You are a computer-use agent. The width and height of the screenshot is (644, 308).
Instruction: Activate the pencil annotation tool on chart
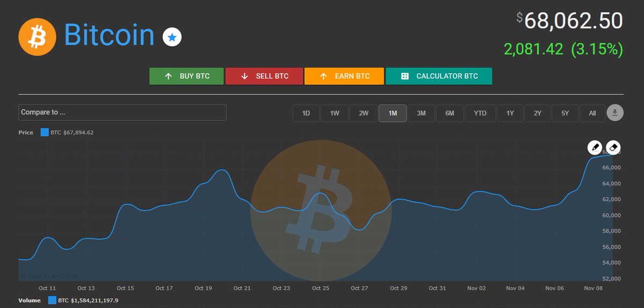[595, 147]
